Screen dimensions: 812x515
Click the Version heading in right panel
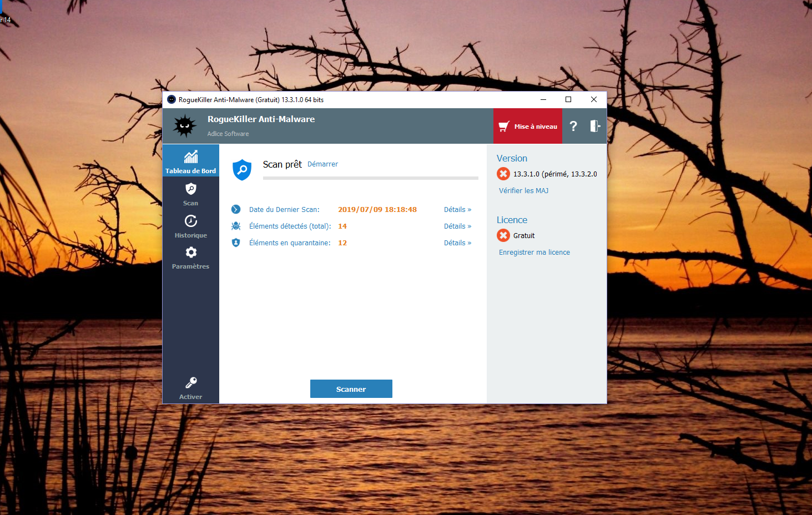pyautogui.click(x=512, y=158)
